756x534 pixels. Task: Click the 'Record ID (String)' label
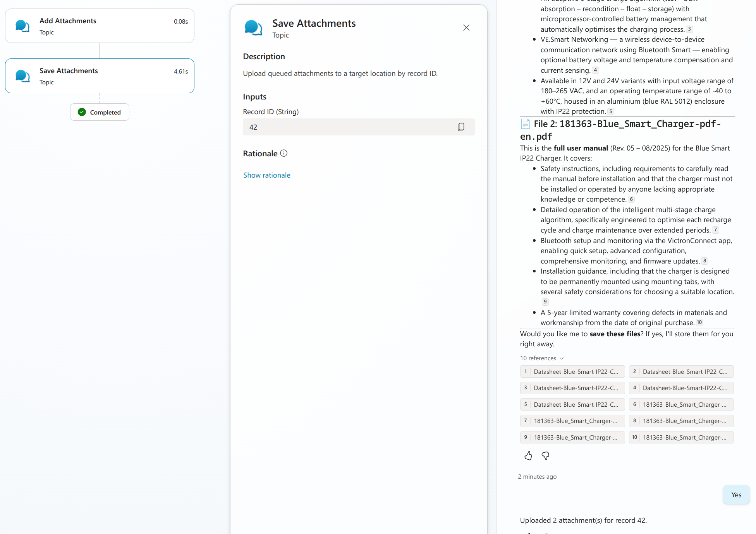tap(271, 112)
